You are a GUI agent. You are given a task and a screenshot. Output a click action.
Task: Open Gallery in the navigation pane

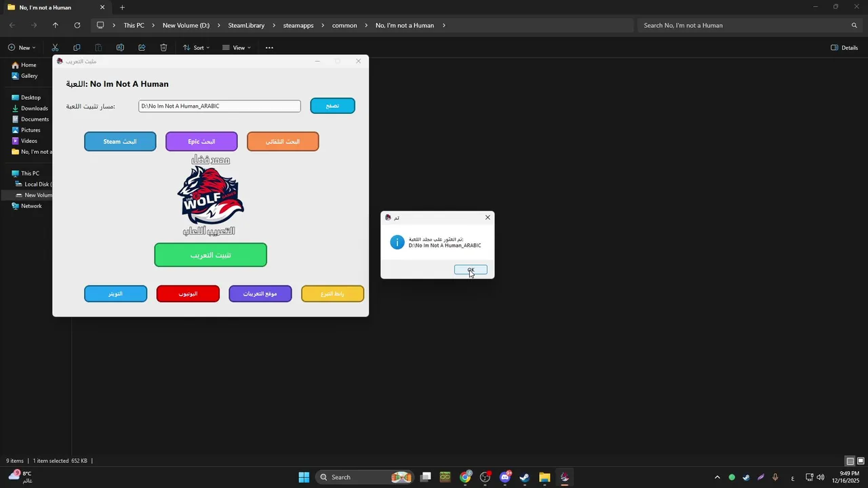(29, 76)
